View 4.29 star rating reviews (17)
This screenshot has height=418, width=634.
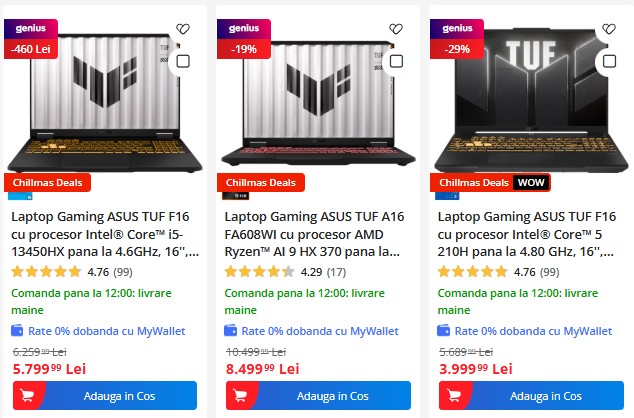tap(285, 272)
